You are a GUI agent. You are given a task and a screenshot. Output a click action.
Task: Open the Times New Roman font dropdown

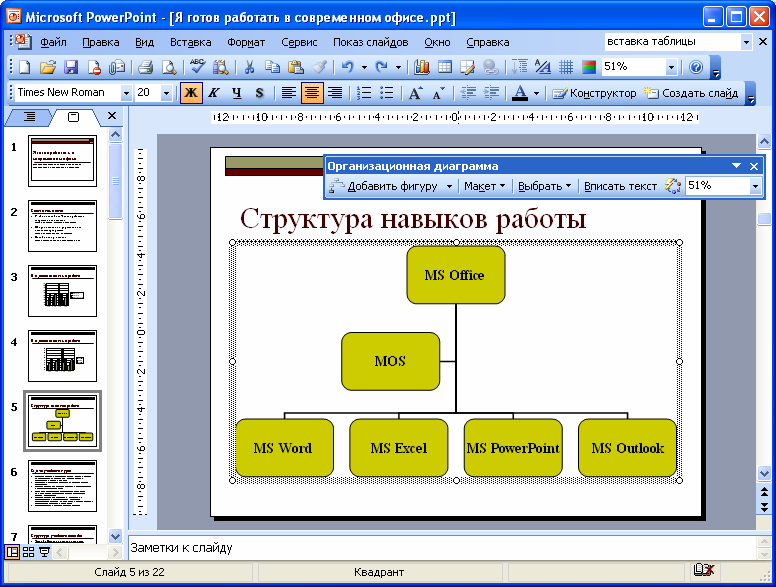click(126, 93)
